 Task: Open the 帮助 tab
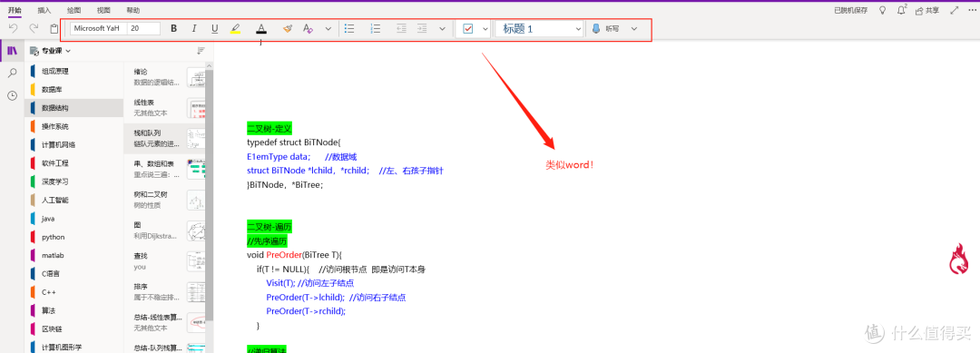[133, 11]
